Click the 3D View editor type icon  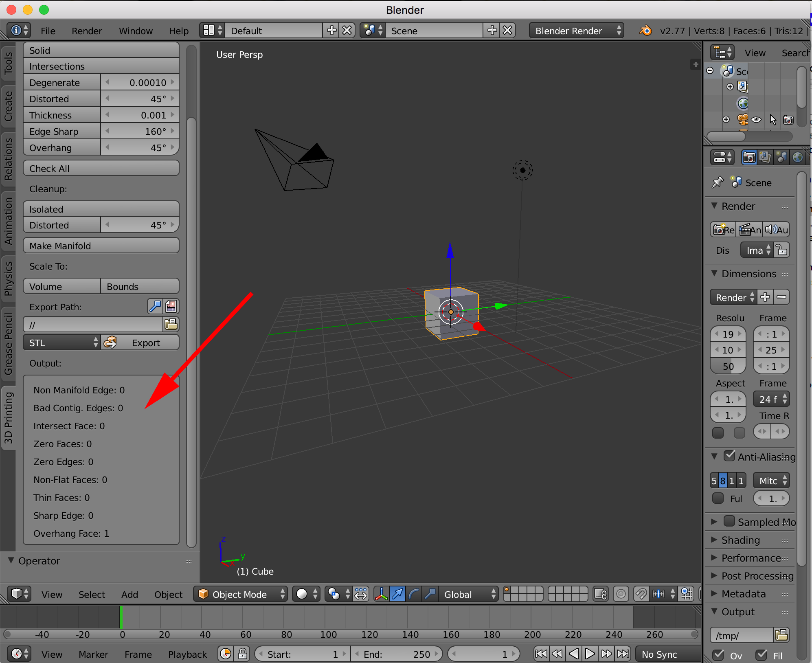[19, 594]
